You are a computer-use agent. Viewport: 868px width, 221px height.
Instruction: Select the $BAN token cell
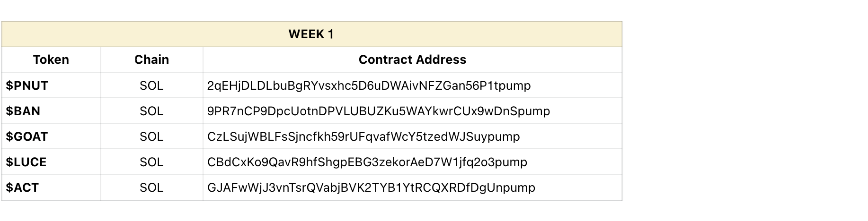pyautogui.click(x=51, y=111)
